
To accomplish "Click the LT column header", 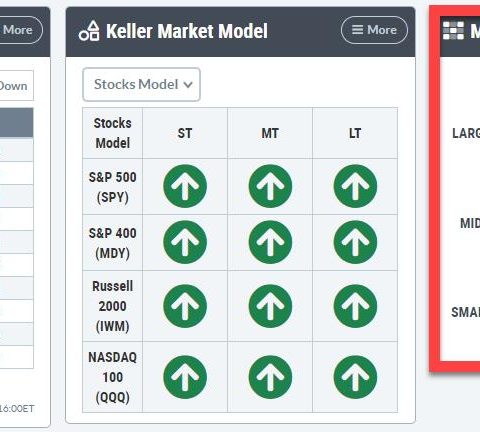I will (355, 133).
